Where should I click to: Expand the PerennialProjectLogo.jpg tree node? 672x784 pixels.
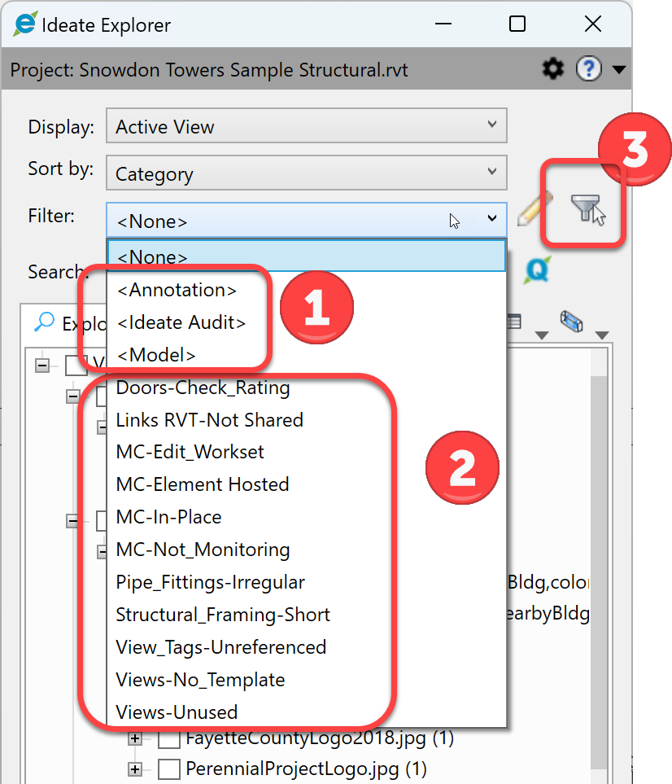(135, 769)
